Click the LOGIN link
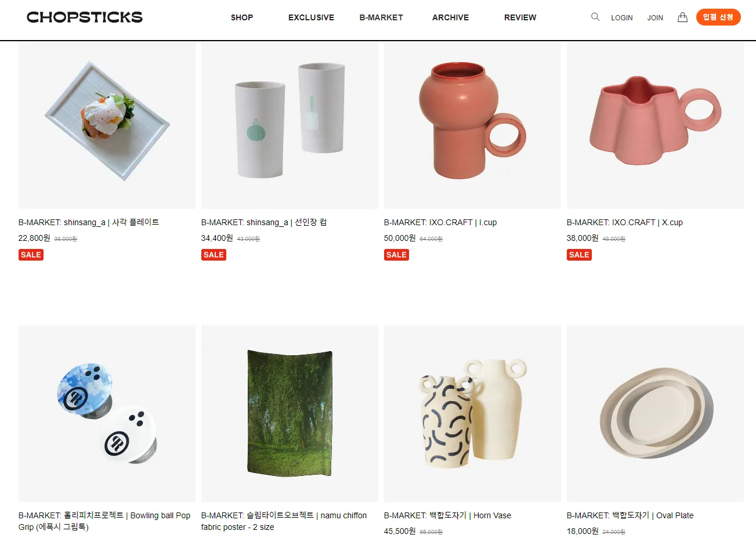 click(622, 18)
